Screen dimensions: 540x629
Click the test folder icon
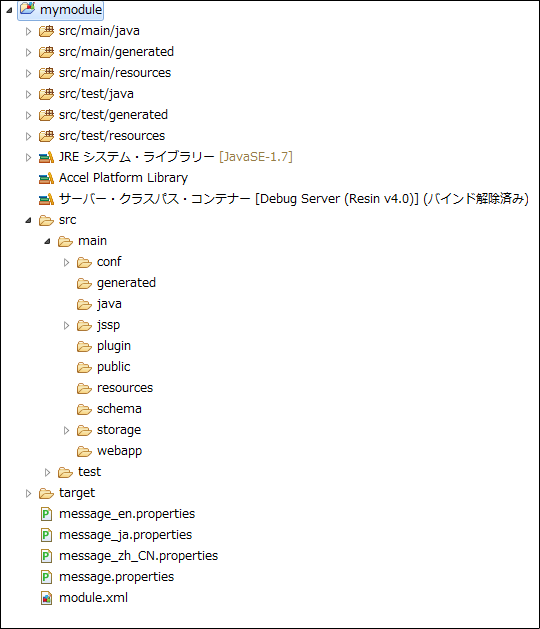65,472
